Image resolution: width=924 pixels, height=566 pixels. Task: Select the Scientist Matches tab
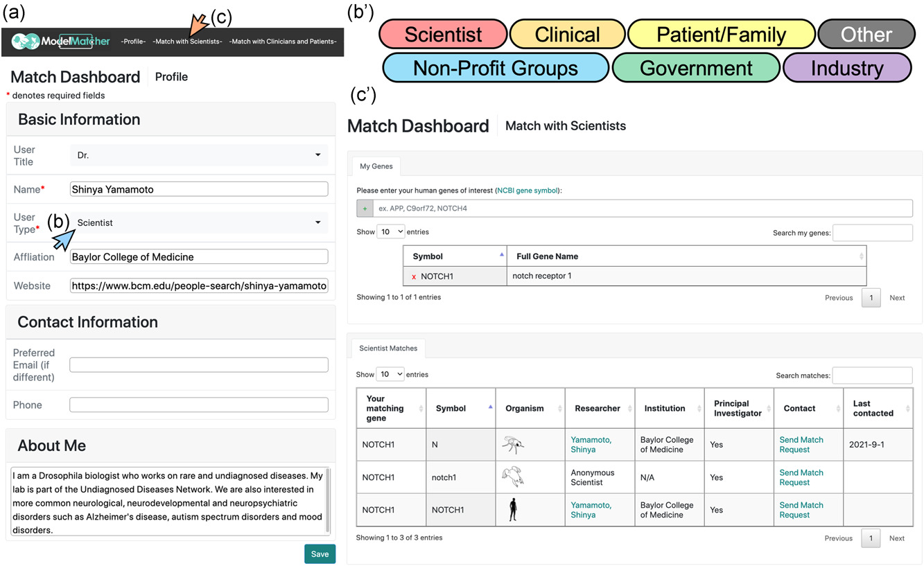click(x=388, y=348)
